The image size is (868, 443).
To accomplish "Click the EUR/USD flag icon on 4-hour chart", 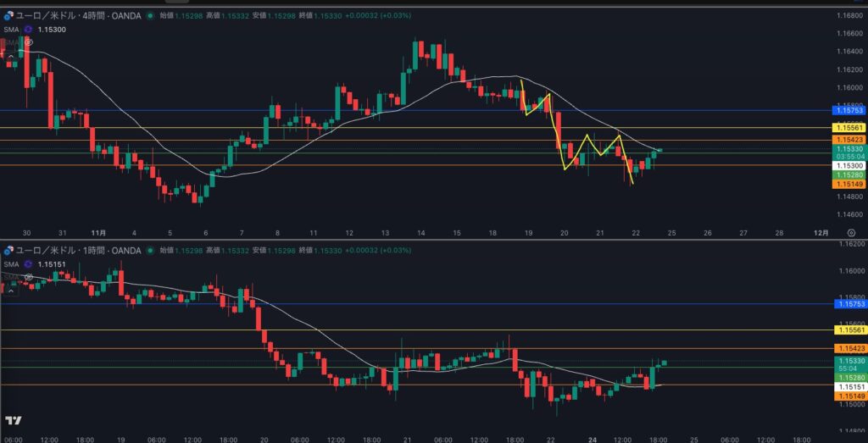I will [9, 15].
